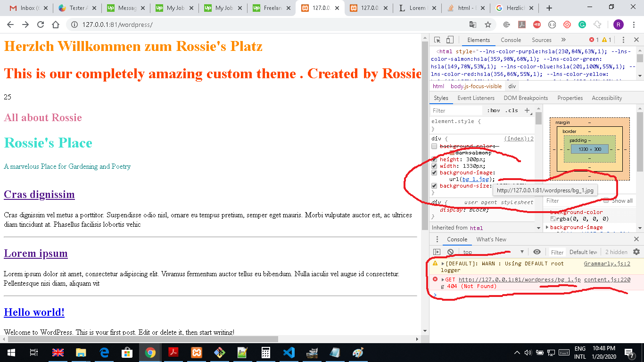Image resolution: width=644 pixels, height=362 pixels.
Task: Uncheck the height property checkbox
Action: (x=434, y=159)
